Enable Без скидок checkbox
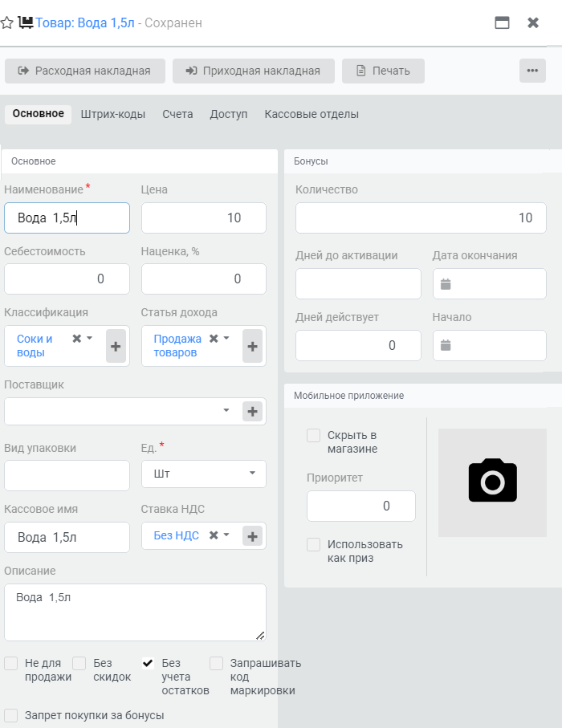The height and width of the screenshot is (728, 562). coord(79,664)
